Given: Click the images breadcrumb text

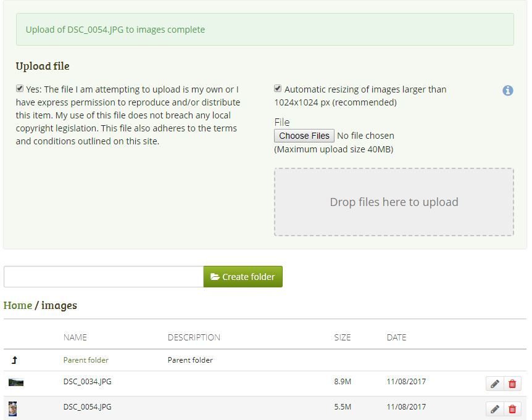Looking at the screenshot, I should click(59, 305).
